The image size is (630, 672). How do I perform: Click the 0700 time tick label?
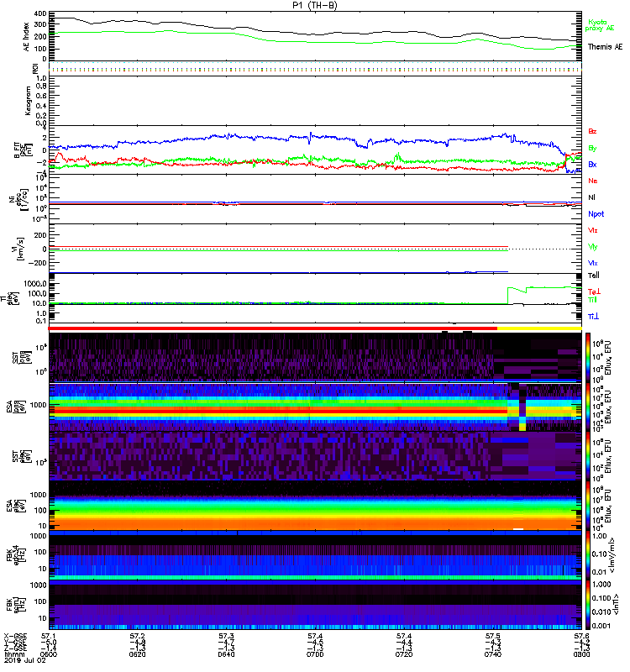pos(315,654)
